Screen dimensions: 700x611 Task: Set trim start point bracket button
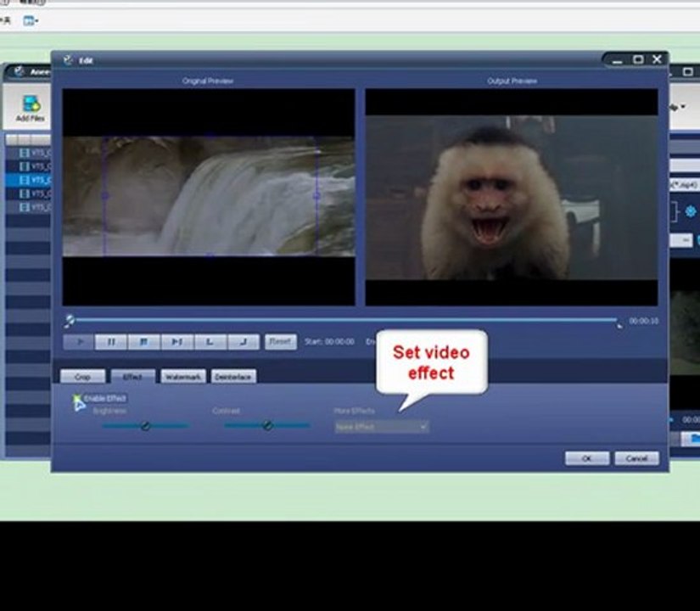pyautogui.click(x=210, y=342)
